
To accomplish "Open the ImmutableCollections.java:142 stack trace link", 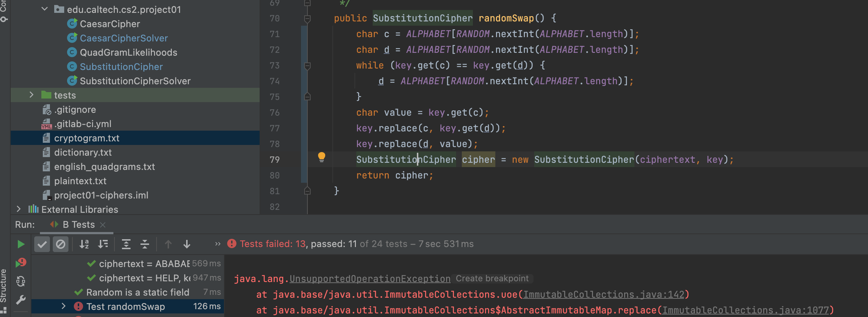I will tap(603, 295).
